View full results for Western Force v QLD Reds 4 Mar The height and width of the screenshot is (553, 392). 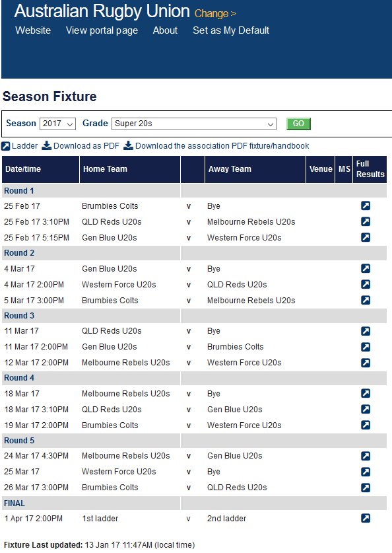coord(366,284)
